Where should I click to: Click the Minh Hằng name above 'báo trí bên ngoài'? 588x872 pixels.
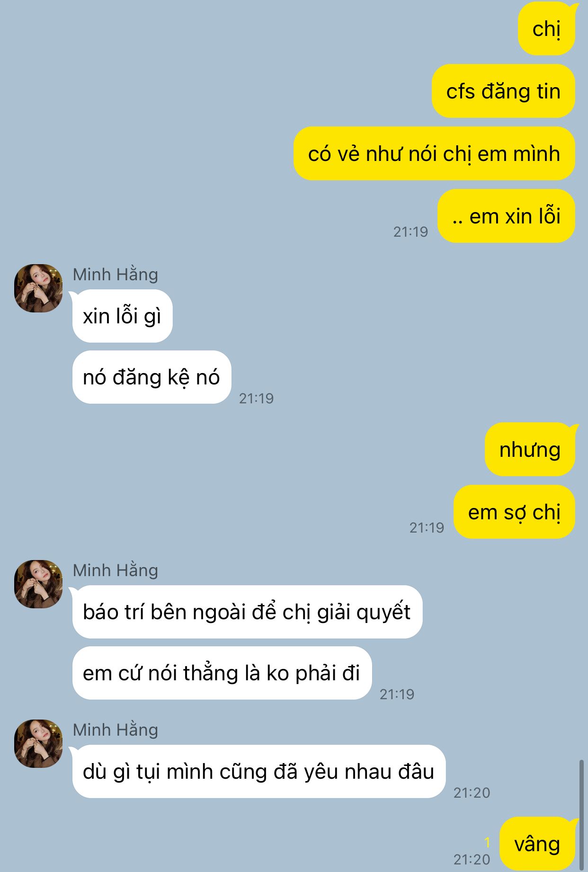115,570
